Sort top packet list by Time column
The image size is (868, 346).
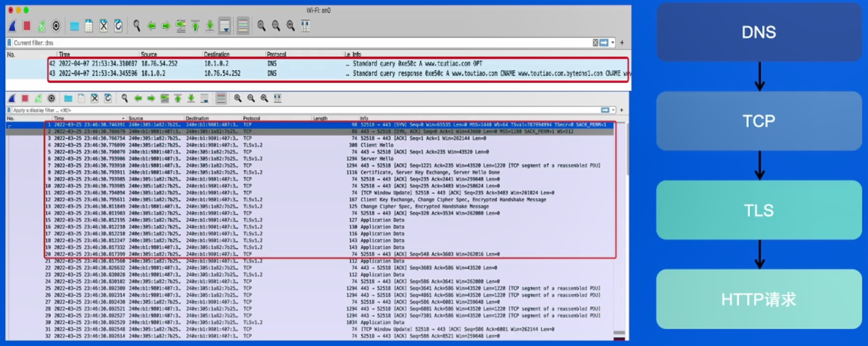64,54
